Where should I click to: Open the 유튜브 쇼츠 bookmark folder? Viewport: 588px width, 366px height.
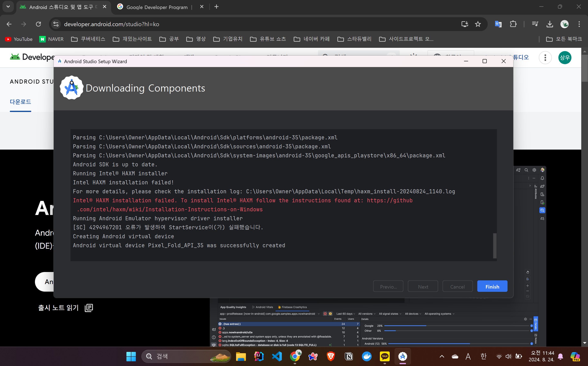pos(268,39)
